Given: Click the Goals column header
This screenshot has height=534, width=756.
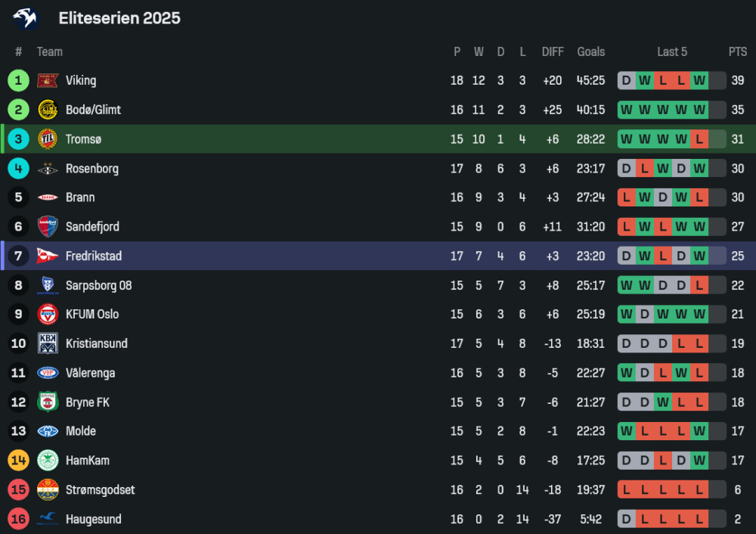Looking at the screenshot, I should tap(590, 51).
